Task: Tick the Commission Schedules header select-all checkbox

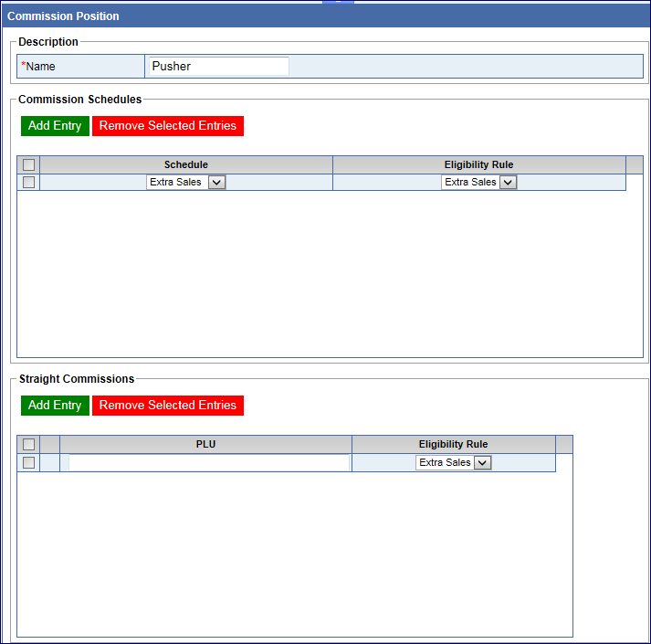Action: [28, 165]
